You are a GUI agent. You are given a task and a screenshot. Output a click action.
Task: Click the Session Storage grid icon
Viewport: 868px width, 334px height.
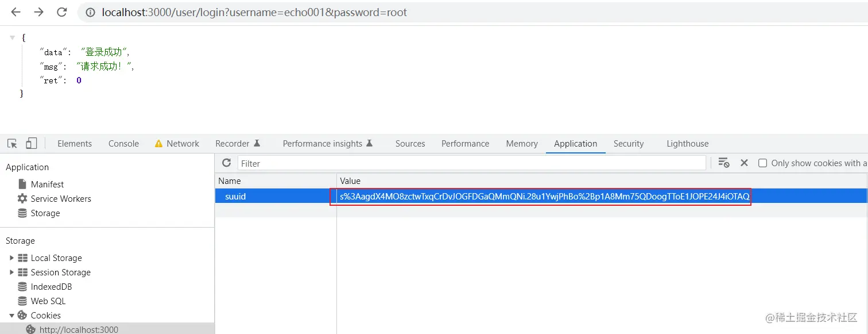[22, 272]
